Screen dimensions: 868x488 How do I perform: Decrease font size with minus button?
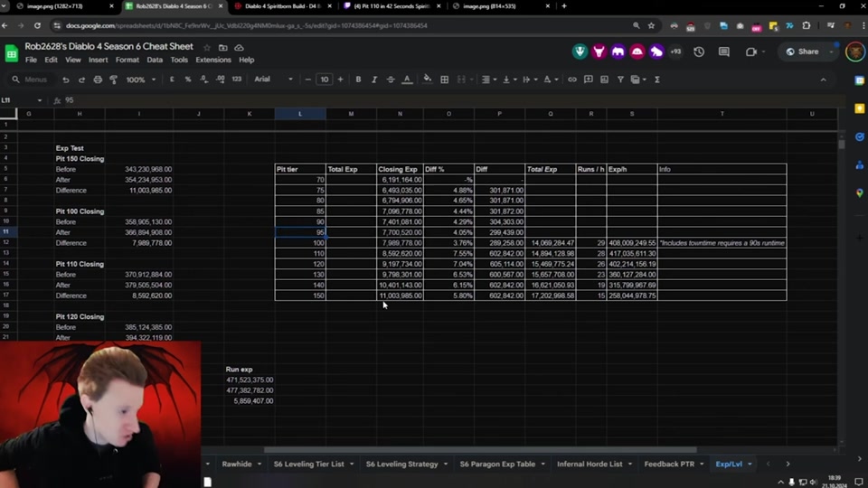pos(307,80)
